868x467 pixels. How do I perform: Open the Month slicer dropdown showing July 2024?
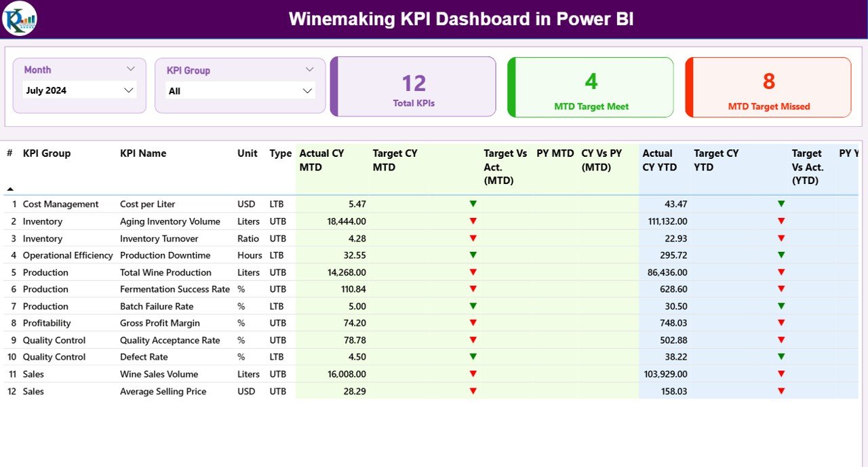(79, 90)
